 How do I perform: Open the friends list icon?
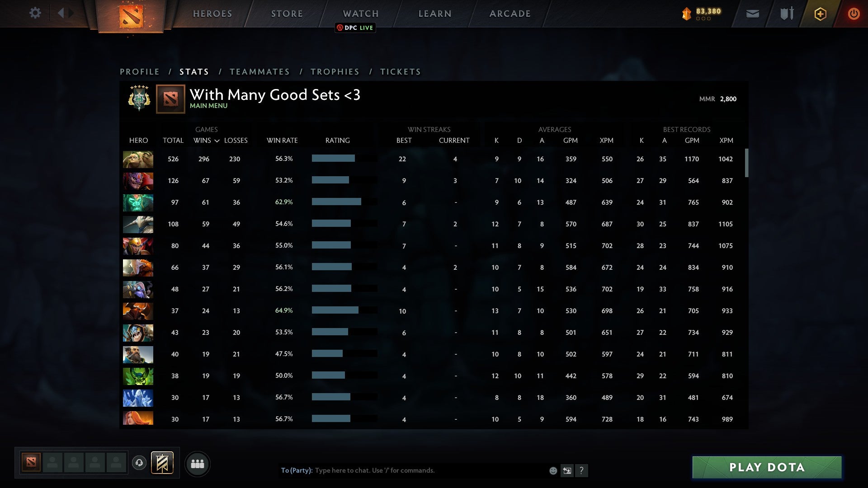[x=198, y=463]
